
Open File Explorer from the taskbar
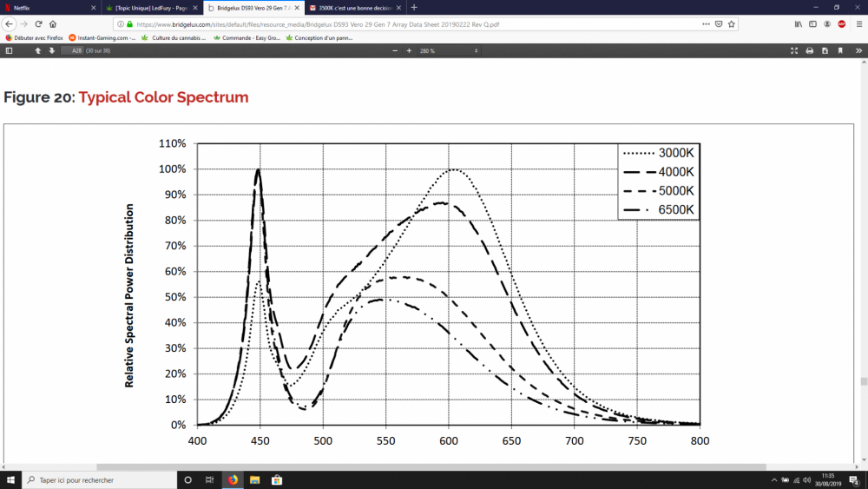pos(254,479)
